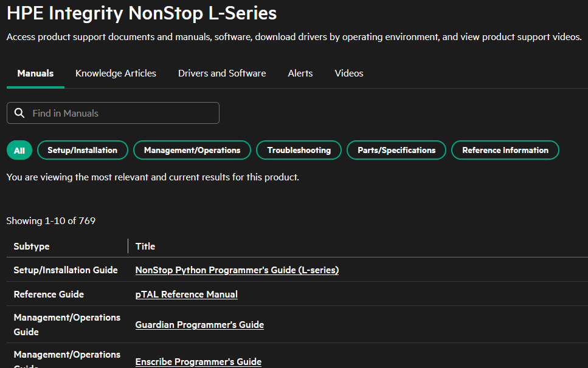Open the Videos tab
Screen dimensions: 588x368
[x=349, y=73]
